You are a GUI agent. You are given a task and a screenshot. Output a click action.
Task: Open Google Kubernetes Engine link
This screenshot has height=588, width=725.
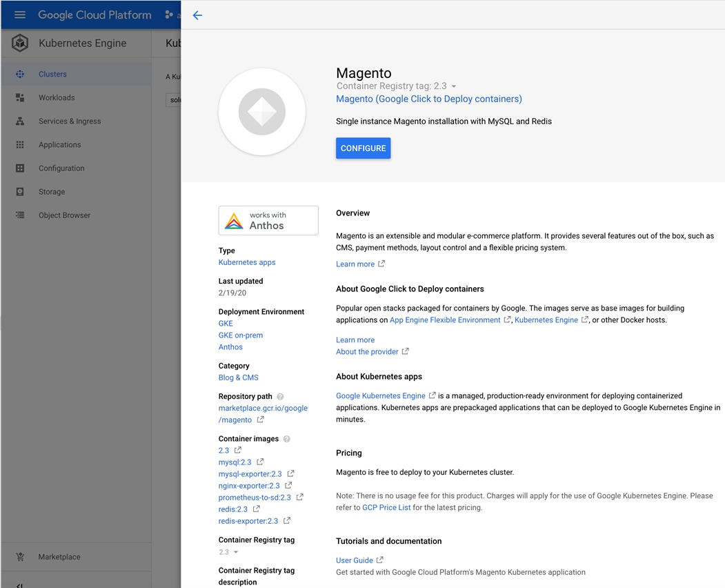(381, 396)
